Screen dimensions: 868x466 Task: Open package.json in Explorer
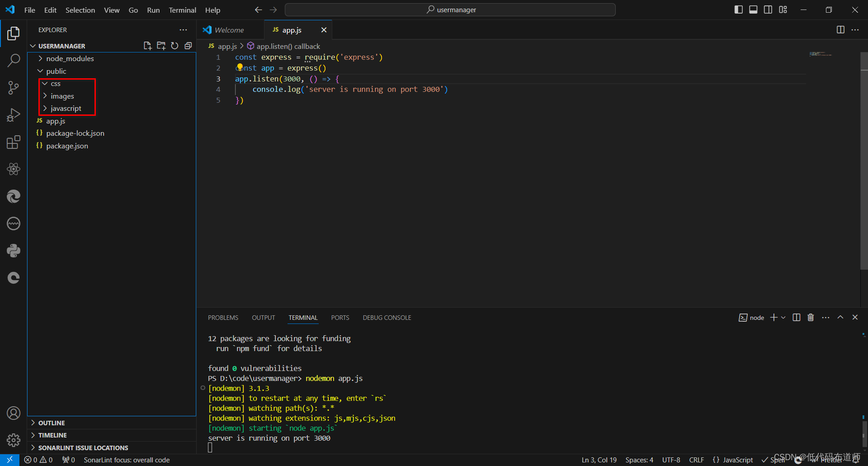(111, 146)
